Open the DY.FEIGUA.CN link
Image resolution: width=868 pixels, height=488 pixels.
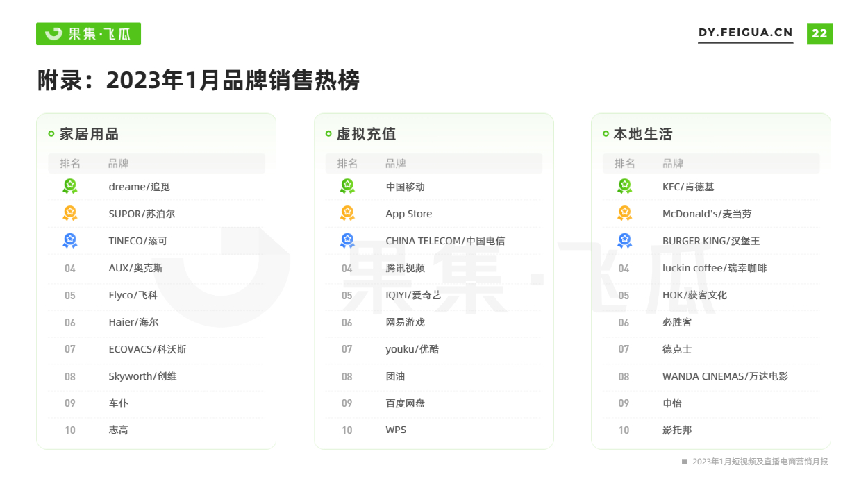pos(745,33)
